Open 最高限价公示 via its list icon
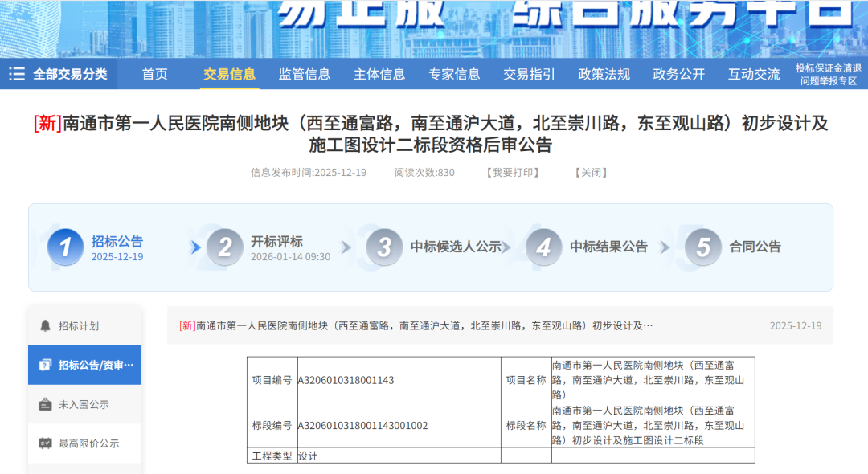 click(x=47, y=443)
